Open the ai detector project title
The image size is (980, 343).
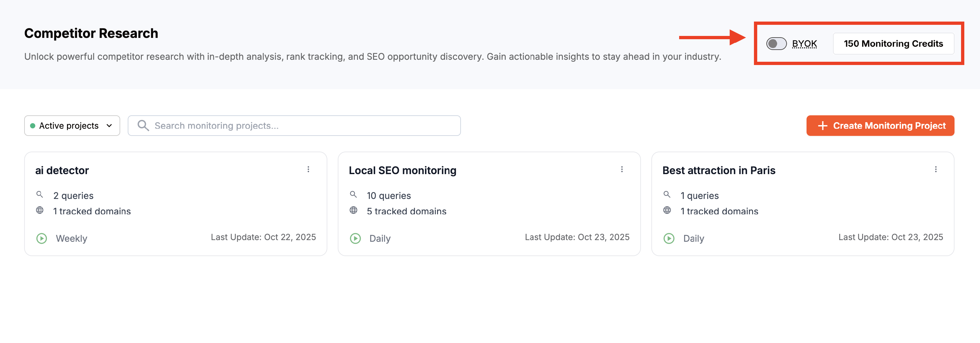[x=62, y=171]
